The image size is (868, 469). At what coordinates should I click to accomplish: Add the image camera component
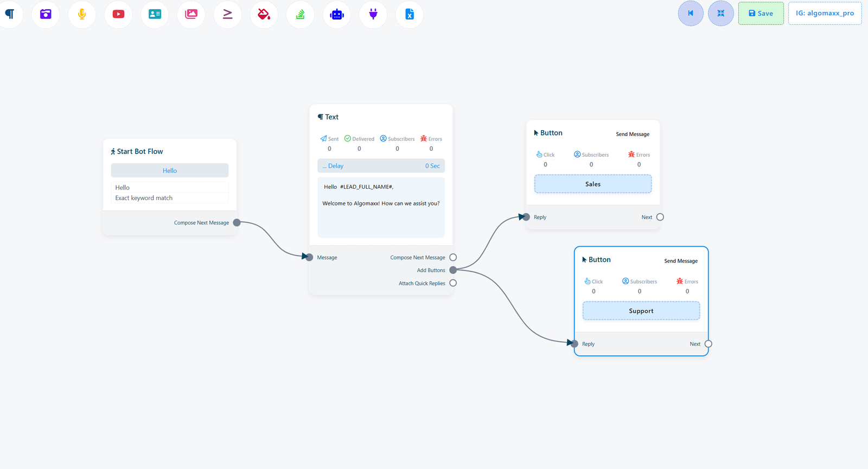pos(46,14)
